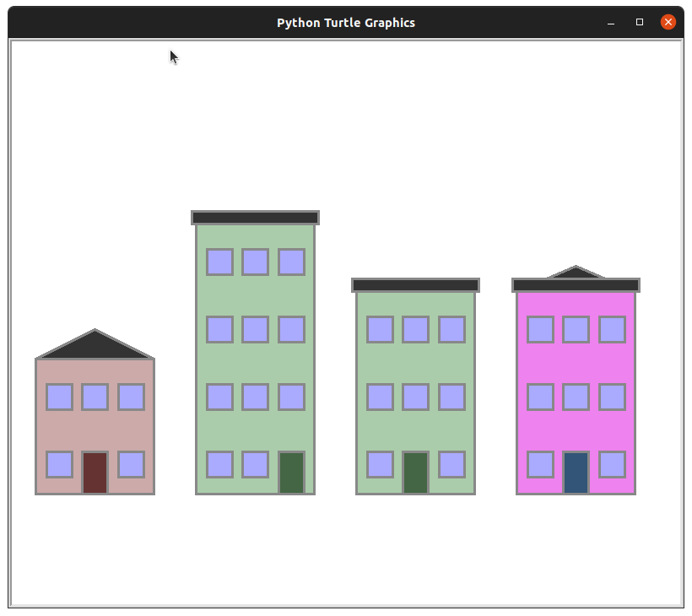
Task: Select top-floor middle window of shorter green building
Action: pyautogui.click(x=415, y=329)
